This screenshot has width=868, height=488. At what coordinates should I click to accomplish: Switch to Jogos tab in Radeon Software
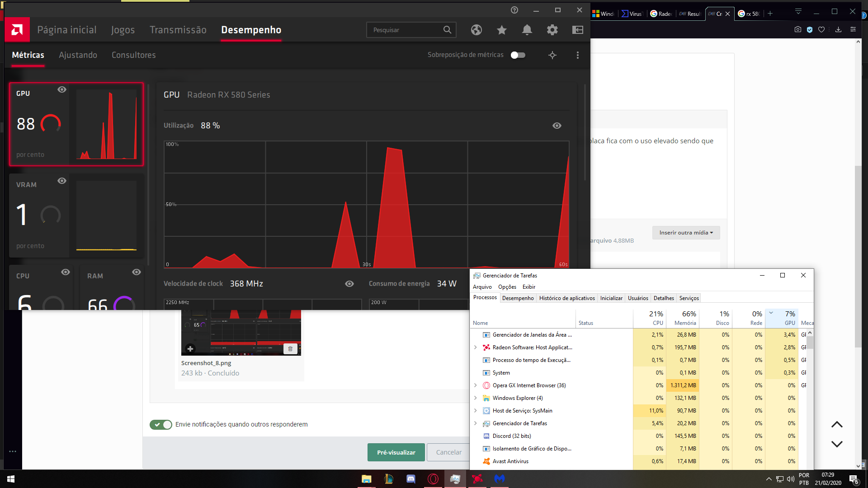click(x=123, y=30)
